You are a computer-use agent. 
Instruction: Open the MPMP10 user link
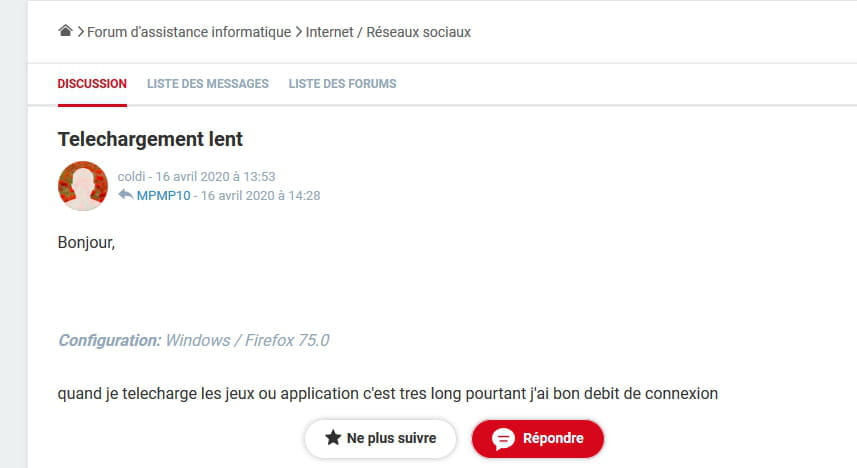pos(164,195)
